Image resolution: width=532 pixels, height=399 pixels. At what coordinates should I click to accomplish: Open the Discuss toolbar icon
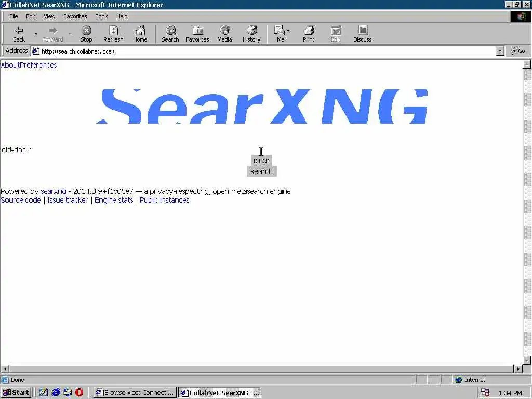pos(362,34)
